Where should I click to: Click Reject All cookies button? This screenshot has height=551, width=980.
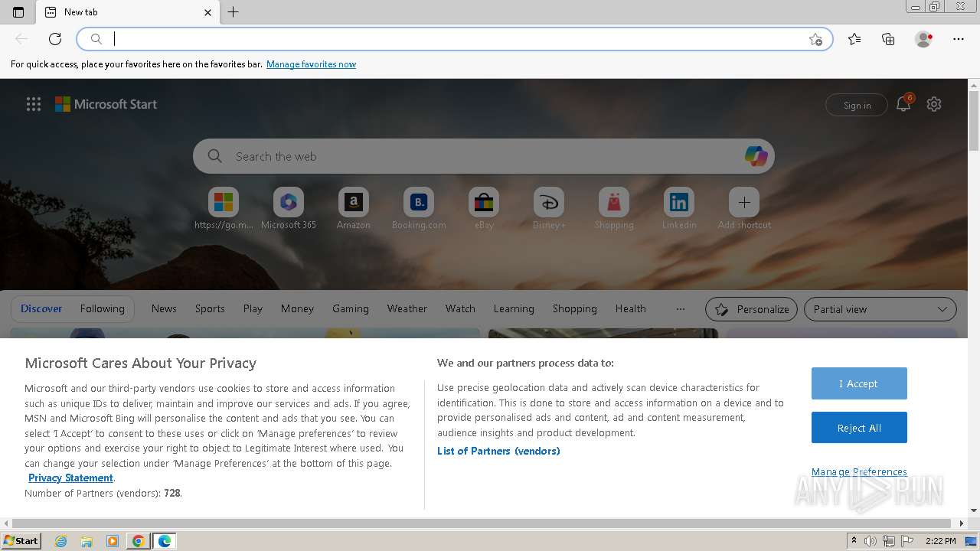pos(859,428)
